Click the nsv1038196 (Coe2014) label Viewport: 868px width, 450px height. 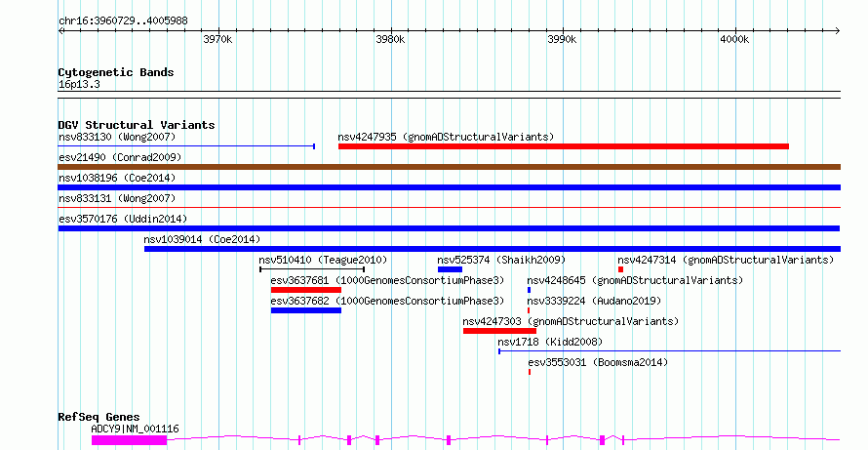117,178
